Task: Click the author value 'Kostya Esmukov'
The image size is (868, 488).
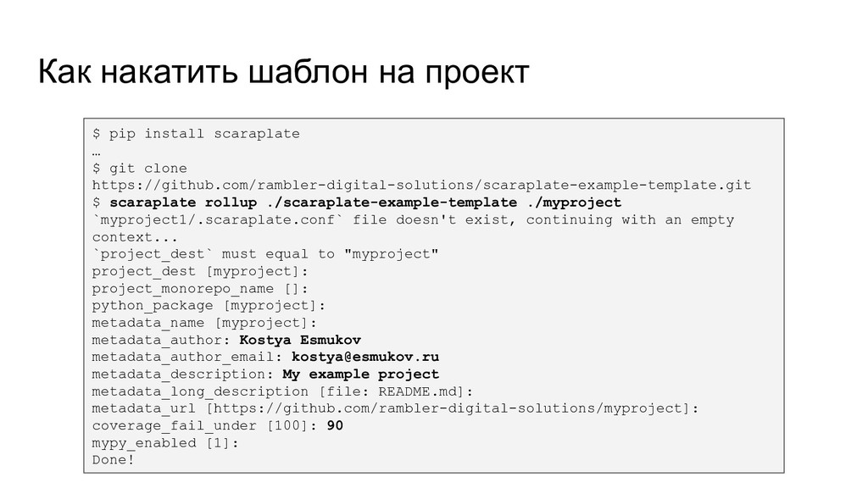Action: point(300,340)
